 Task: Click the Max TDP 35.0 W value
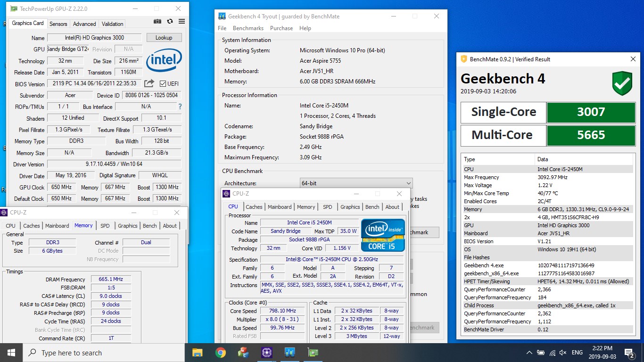pos(348,231)
